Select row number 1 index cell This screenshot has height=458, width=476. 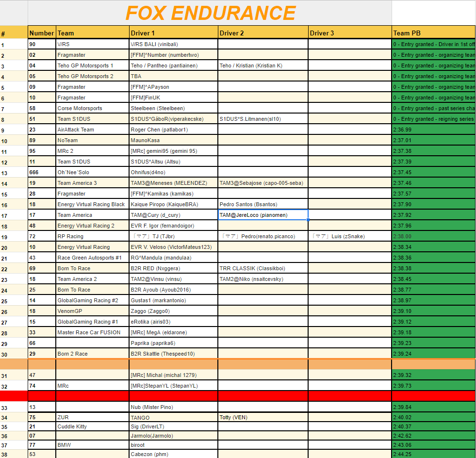14,44
